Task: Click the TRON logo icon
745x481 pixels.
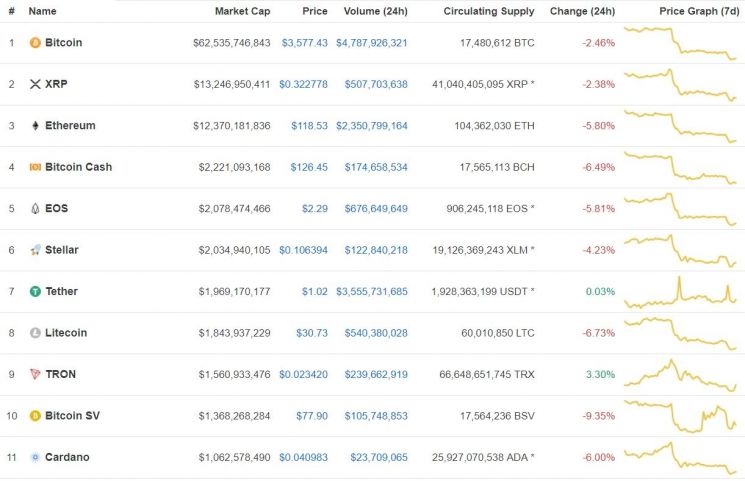Action: point(35,374)
